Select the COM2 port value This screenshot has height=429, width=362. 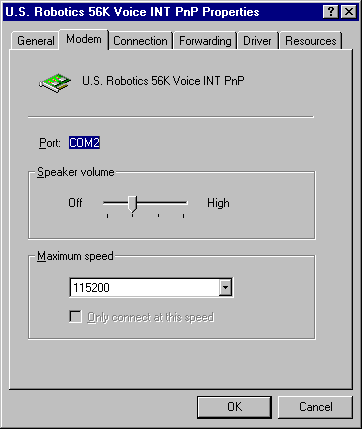point(84,143)
